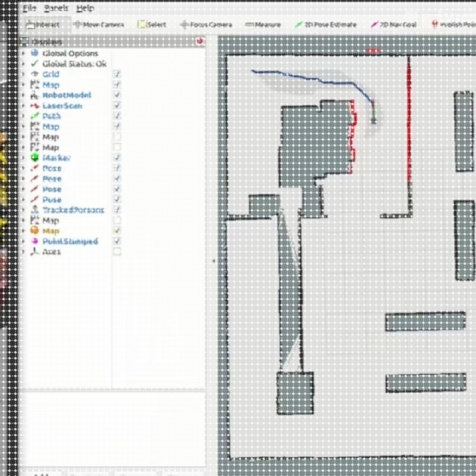Open the Panels menu

56,8
